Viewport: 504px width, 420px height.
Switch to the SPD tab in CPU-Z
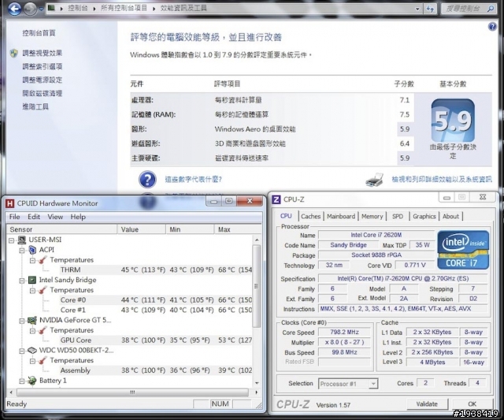[398, 217]
